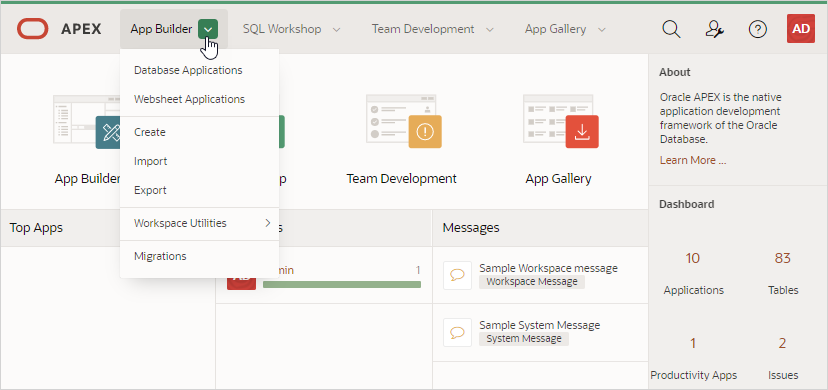Image resolution: width=828 pixels, height=390 pixels.
Task: Open the Help question mark icon
Action: pos(758,29)
